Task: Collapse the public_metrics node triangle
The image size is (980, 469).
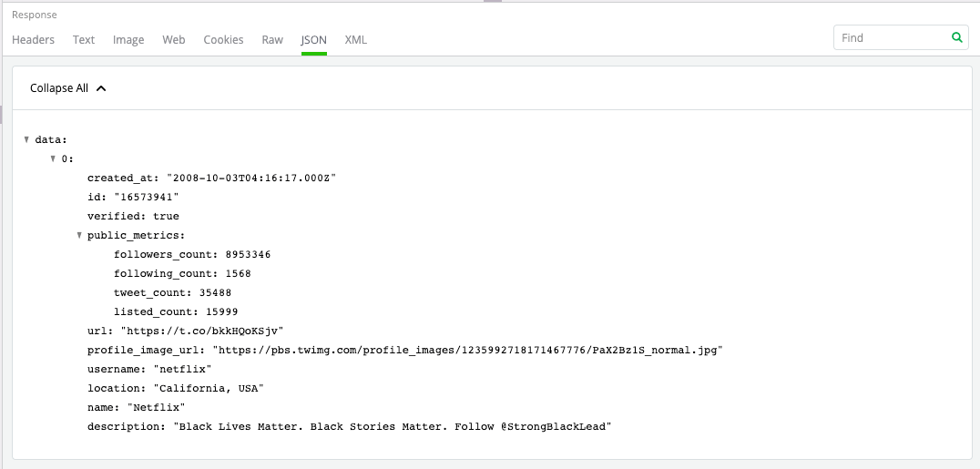Action: (79, 235)
